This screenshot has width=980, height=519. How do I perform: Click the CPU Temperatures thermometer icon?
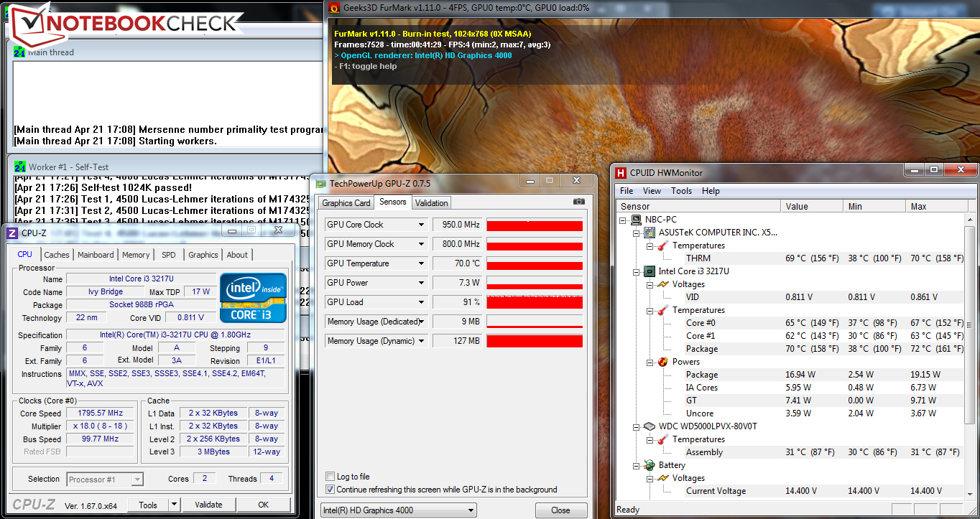click(662, 310)
